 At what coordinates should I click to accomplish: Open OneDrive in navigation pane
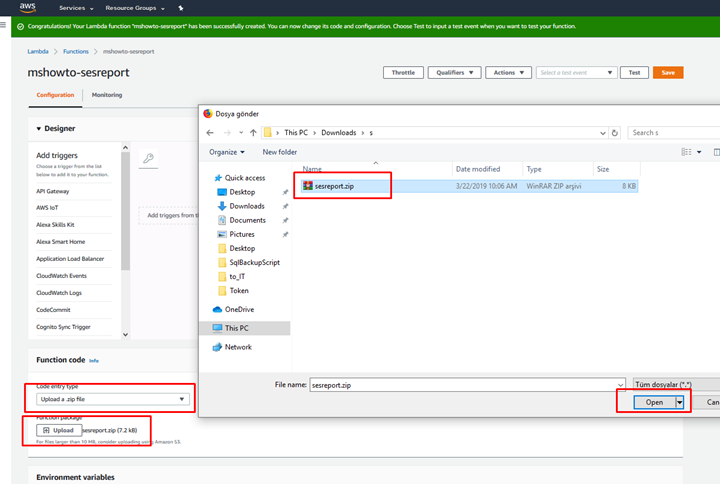239,310
